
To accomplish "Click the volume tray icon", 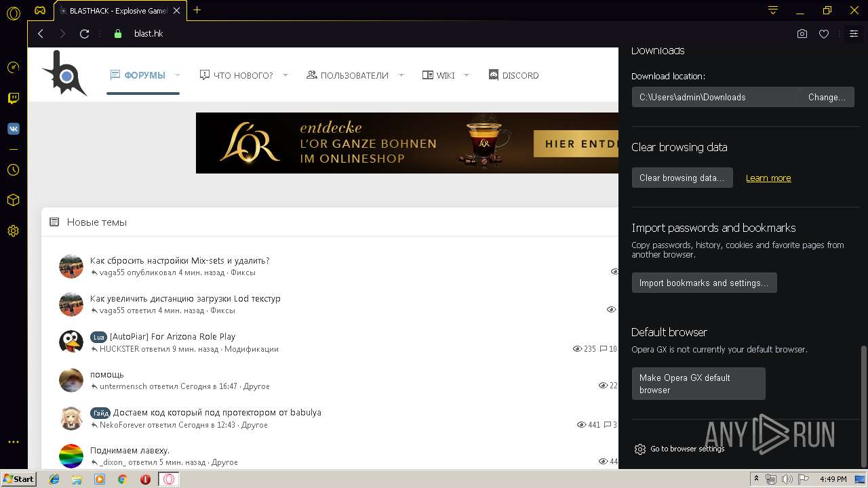I will (786, 479).
